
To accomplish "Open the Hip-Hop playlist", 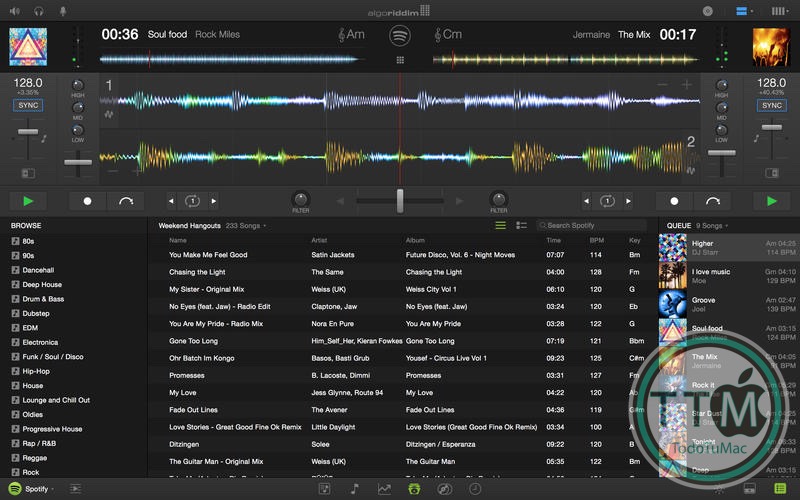I will point(36,371).
